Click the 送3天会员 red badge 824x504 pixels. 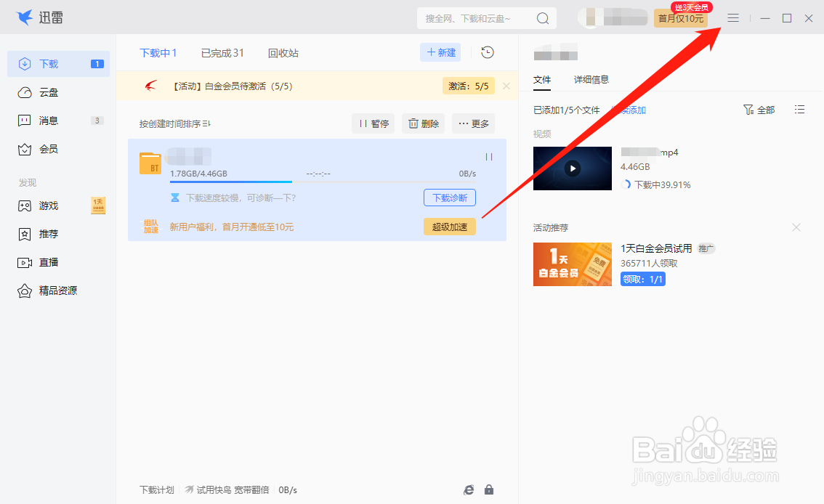click(691, 7)
